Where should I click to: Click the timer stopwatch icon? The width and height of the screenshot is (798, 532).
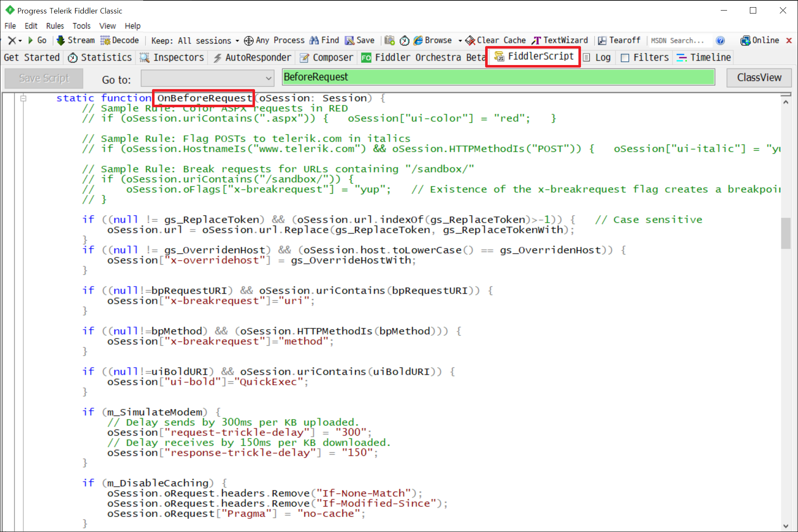pyautogui.click(x=404, y=41)
